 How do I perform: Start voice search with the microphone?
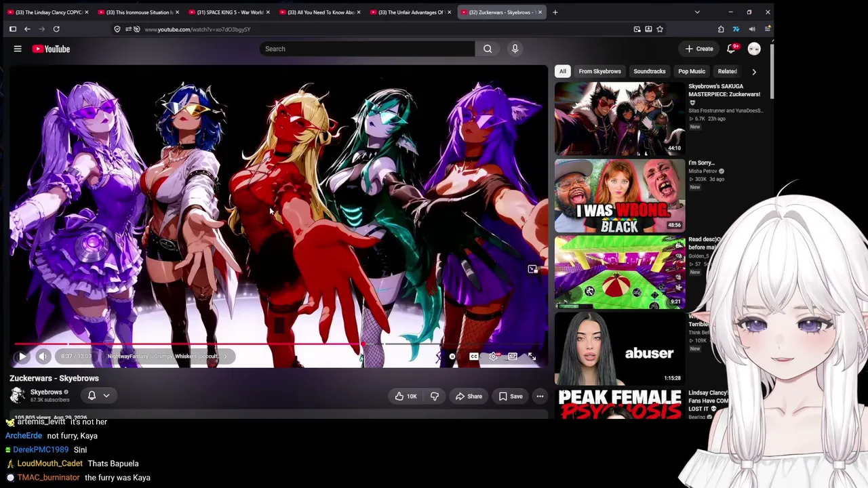point(515,49)
